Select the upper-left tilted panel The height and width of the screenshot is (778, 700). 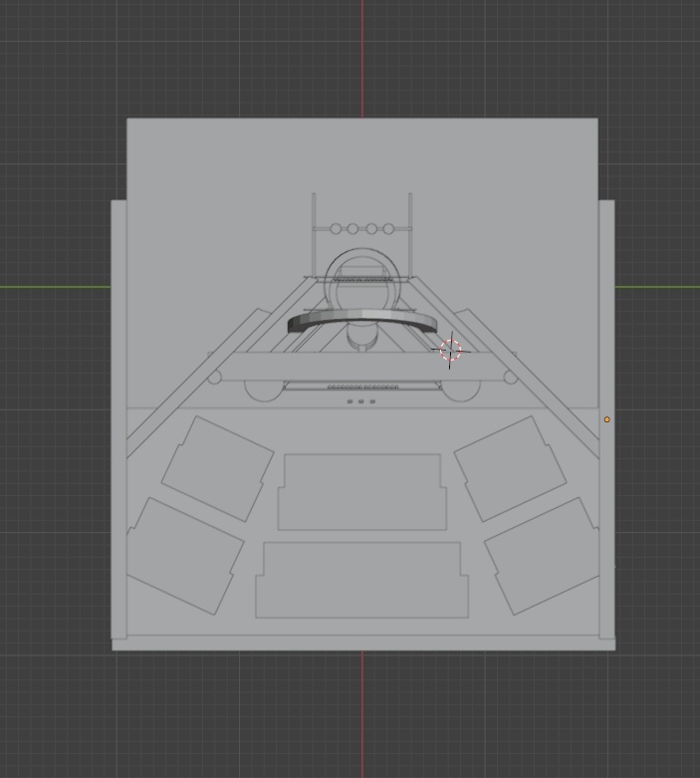[x=218, y=468]
